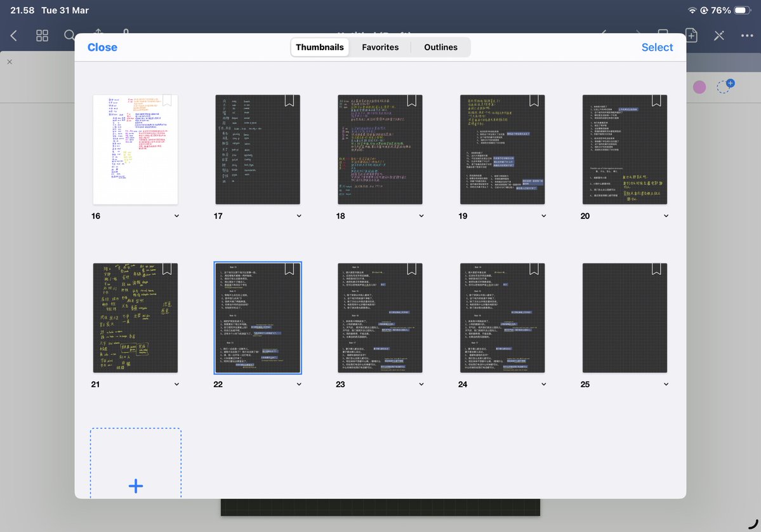Toggle bookmark on page 24 thumbnail

[534, 269]
